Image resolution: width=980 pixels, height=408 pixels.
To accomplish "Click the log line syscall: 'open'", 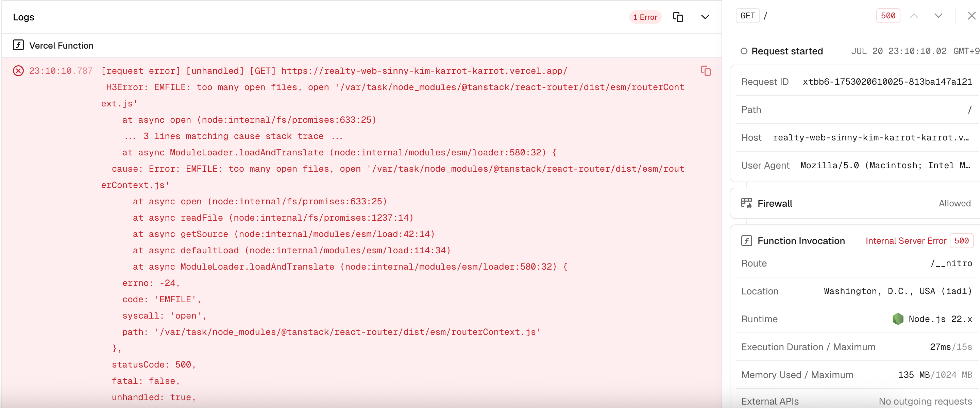I will click(164, 316).
